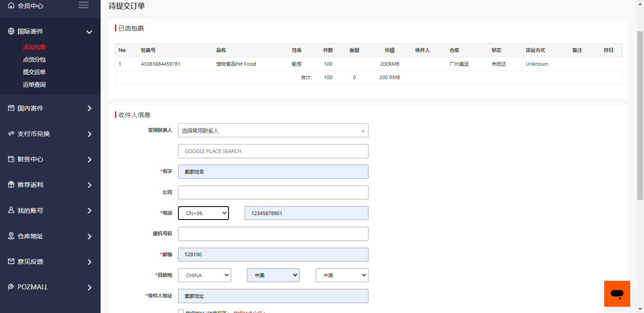Expand the 国内寄件 chevron
This screenshot has width=644, height=313.
coord(89,109)
